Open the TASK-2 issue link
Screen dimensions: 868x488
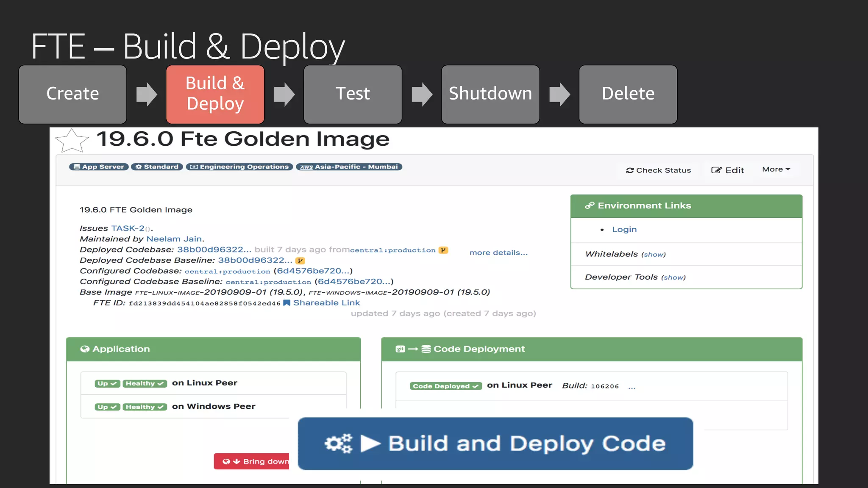coord(128,228)
